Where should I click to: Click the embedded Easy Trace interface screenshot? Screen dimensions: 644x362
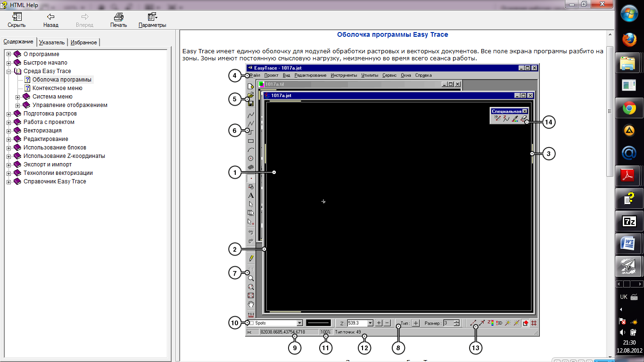(x=392, y=200)
